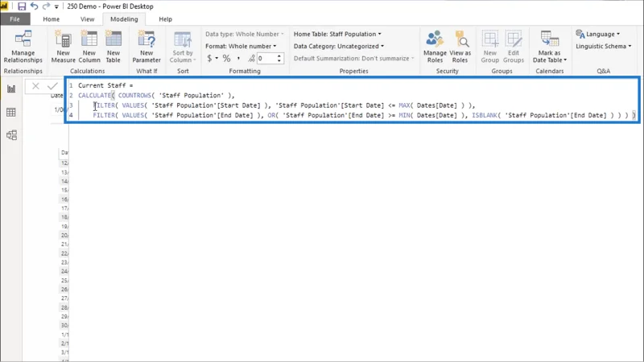Open the Sort by Column option

(183, 47)
